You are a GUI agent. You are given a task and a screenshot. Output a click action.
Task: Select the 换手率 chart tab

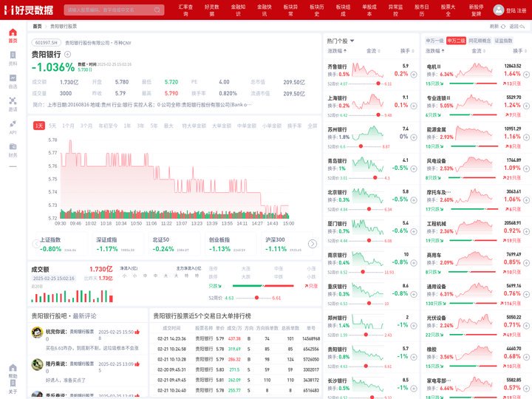(x=294, y=126)
